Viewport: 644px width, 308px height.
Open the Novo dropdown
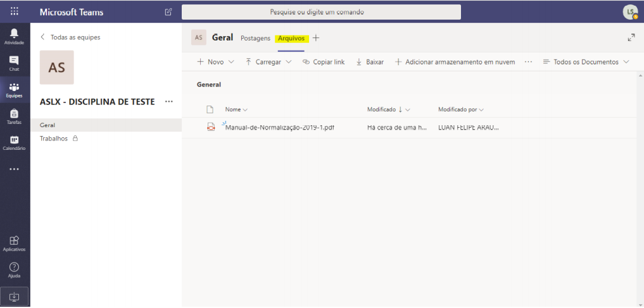click(216, 62)
